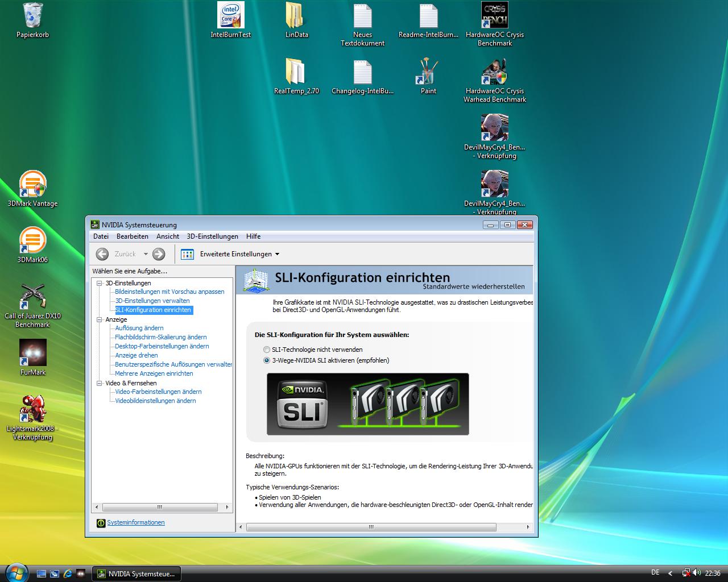Image resolution: width=728 pixels, height=582 pixels.
Task: Open the 3D-Einstellungen menu
Action: (213, 236)
